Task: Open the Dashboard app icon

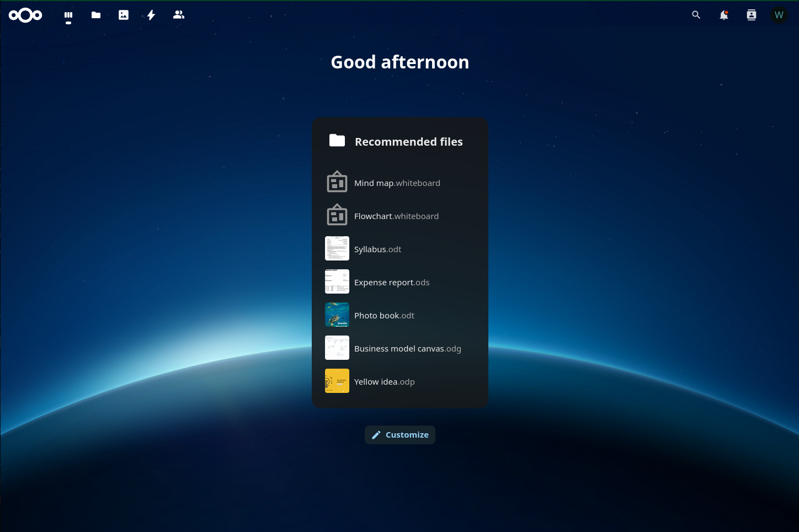Action: point(68,15)
